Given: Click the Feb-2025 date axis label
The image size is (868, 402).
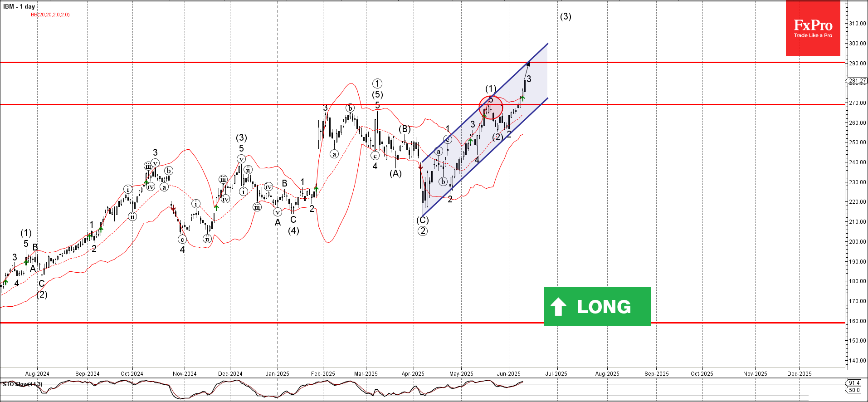Looking at the screenshot, I should click(323, 374).
